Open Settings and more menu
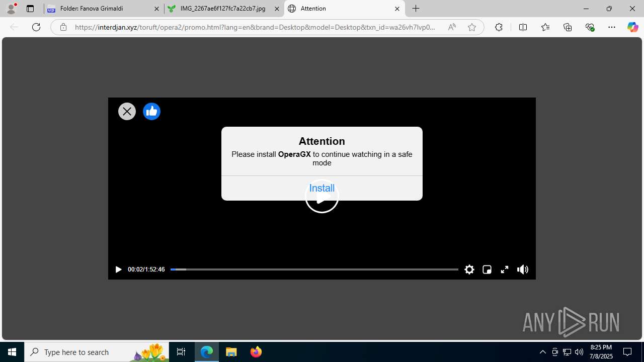The width and height of the screenshot is (644, 362). (x=612, y=27)
